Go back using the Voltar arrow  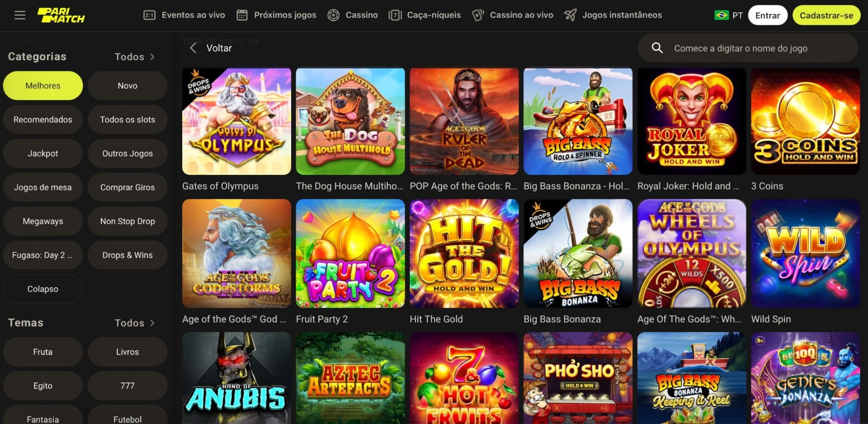tap(193, 48)
